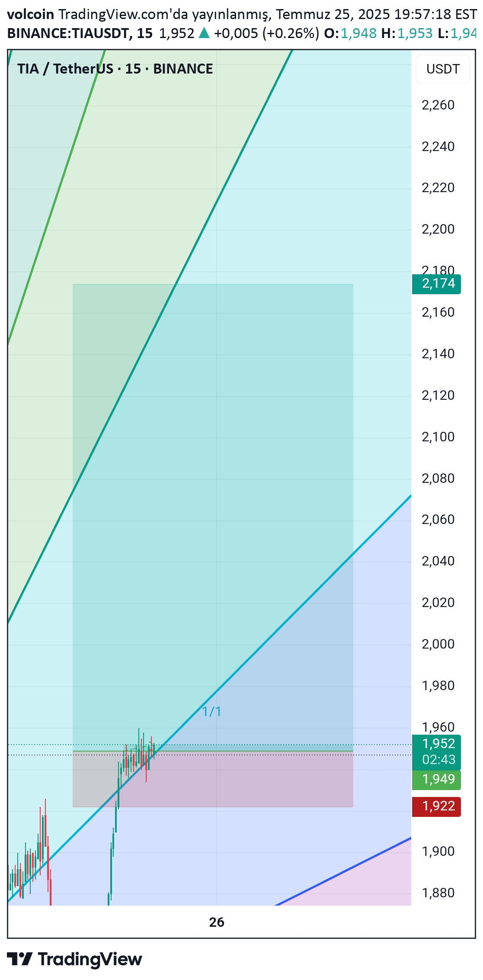Click the green 1,949 entry price label
The width and height of the screenshot is (483, 980).
coord(436,779)
